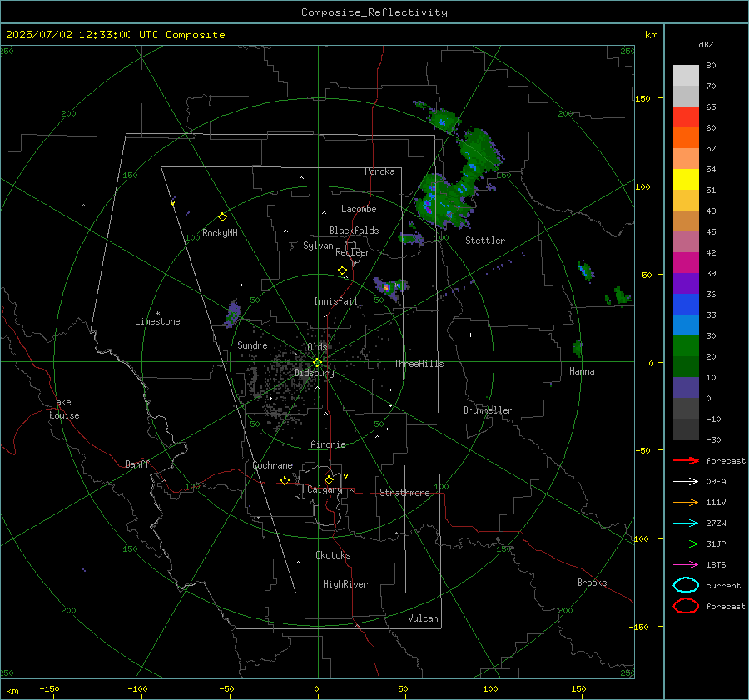Click the magenta 18TS arrow in legend
The height and width of the screenshot is (700, 749).
point(686,565)
